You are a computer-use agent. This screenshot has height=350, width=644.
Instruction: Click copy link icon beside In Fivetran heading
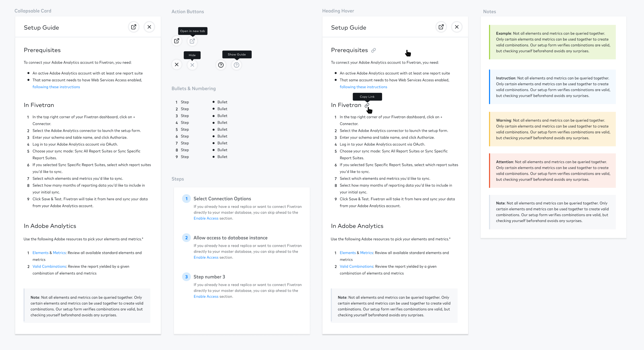click(367, 105)
